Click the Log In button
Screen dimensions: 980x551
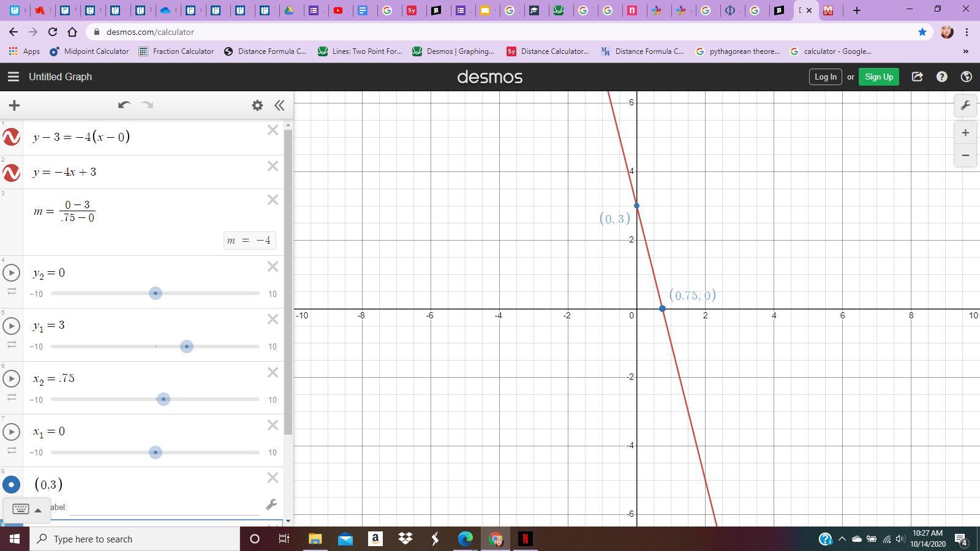coord(825,77)
